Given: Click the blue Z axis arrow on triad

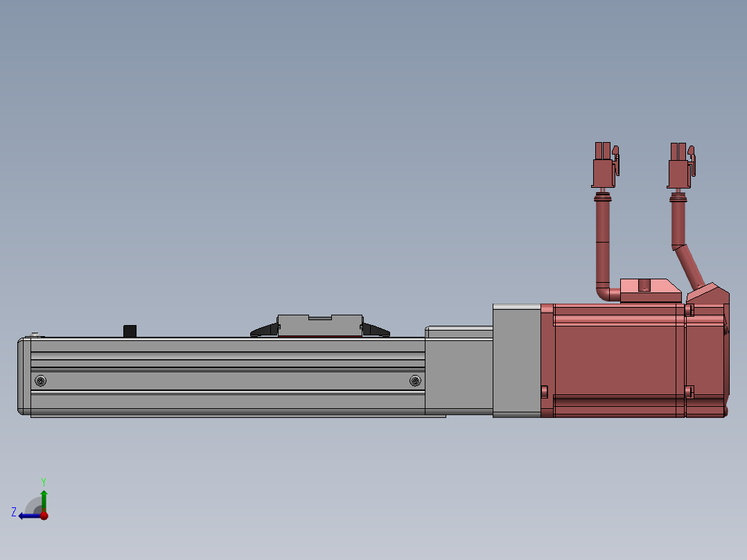Looking at the screenshot, I should tap(28, 515).
